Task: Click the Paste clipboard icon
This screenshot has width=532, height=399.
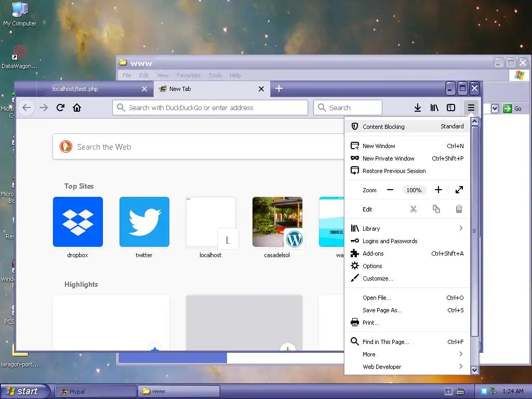Action: point(459,209)
